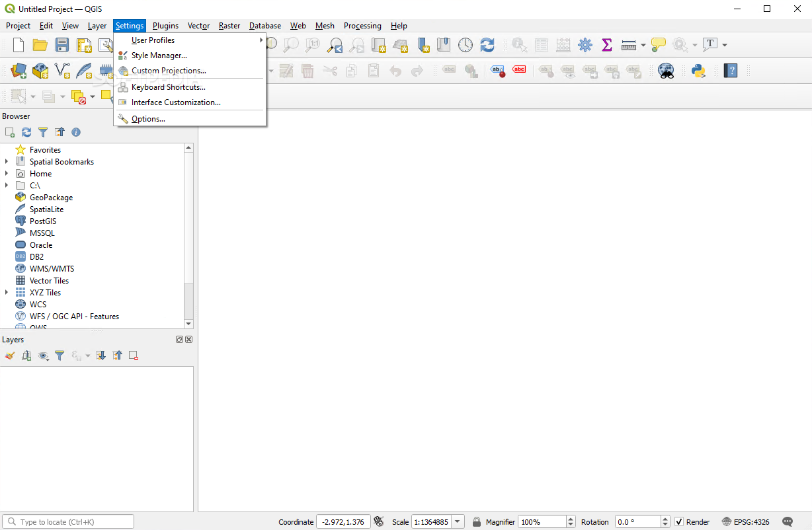This screenshot has height=530, width=812.
Task: Open Keyboard Shortcuts settings entry
Action: tap(190, 87)
